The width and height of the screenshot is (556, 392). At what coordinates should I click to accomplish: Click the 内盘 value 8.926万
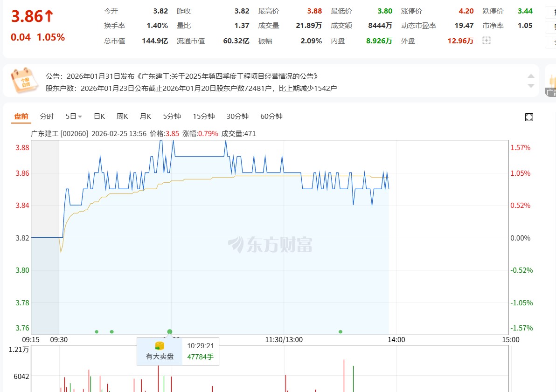379,41
